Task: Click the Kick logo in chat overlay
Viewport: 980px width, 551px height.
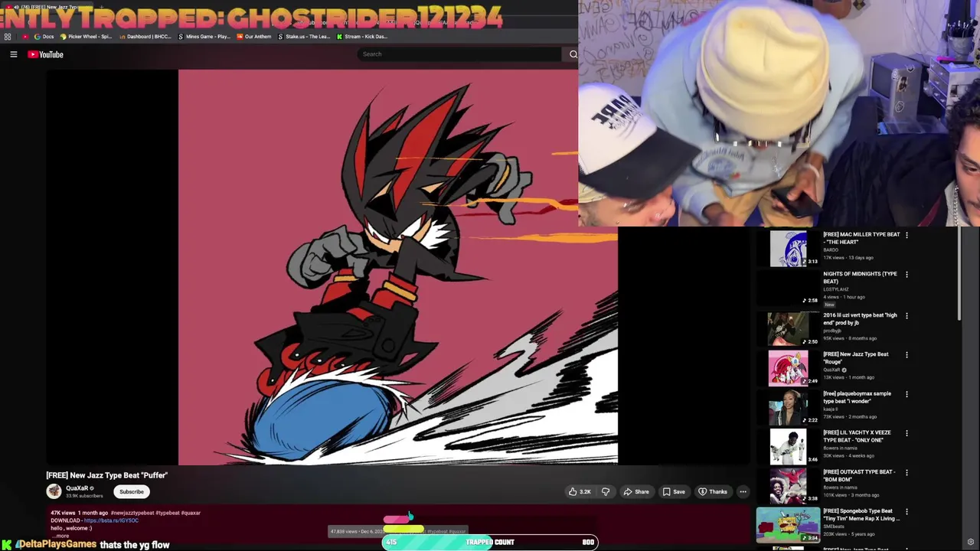Action: 8,544
